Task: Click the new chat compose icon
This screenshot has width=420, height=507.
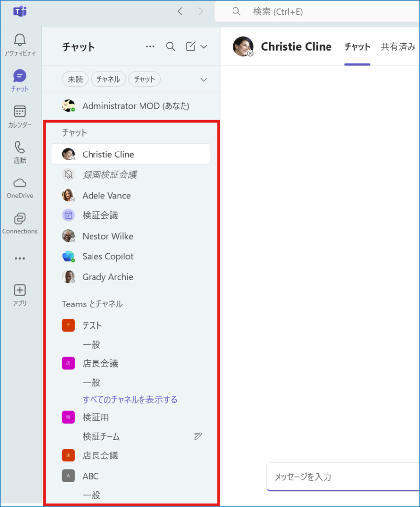Action: [x=190, y=46]
